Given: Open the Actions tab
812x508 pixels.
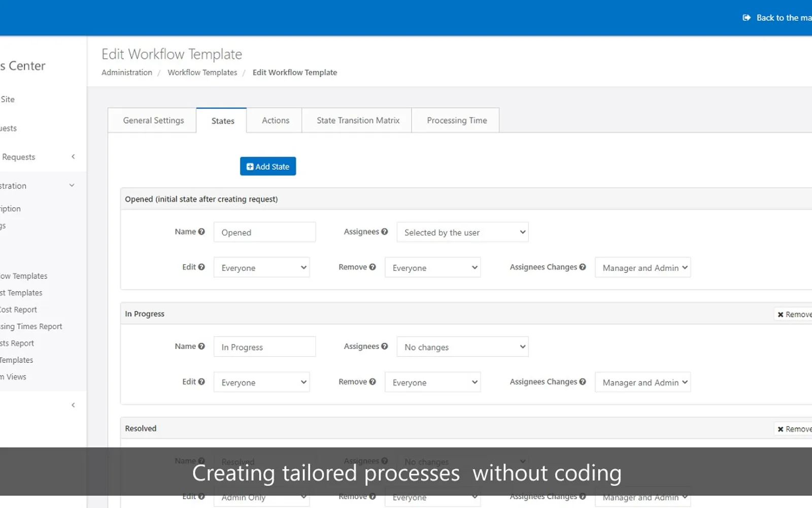Looking at the screenshot, I should pyautogui.click(x=275, y=120).
